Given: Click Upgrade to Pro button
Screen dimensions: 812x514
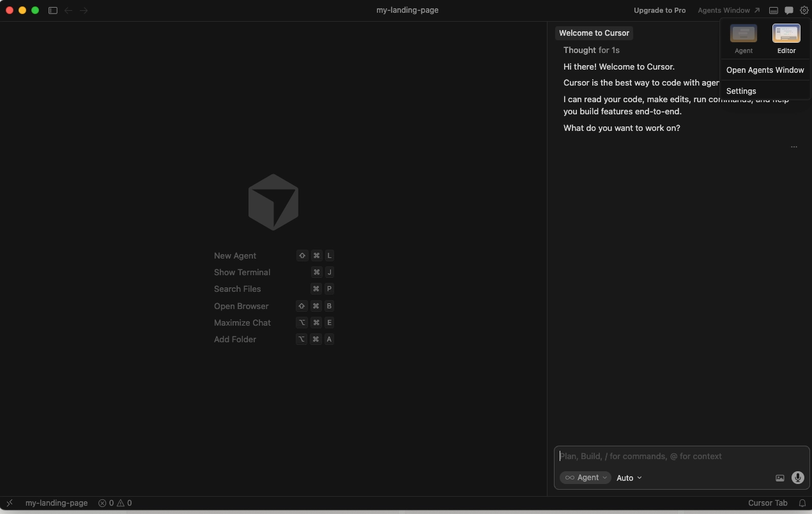Looking at the screenshot, I should pos(660,10).
